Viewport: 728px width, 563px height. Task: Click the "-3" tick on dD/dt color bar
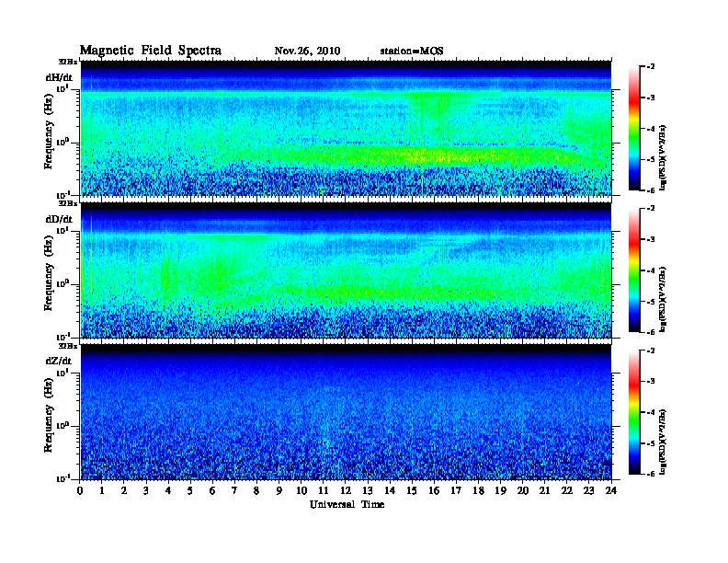651,239
